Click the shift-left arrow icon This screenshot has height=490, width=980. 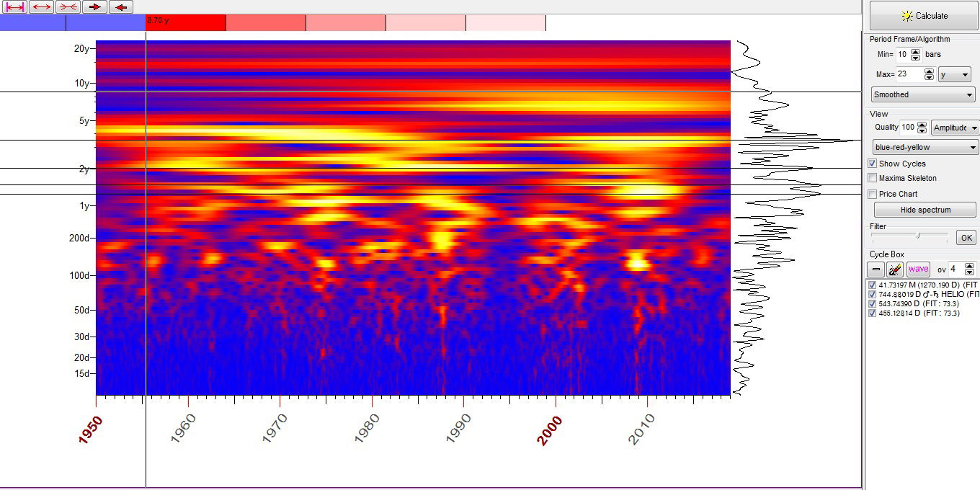(x=121, y=6)
